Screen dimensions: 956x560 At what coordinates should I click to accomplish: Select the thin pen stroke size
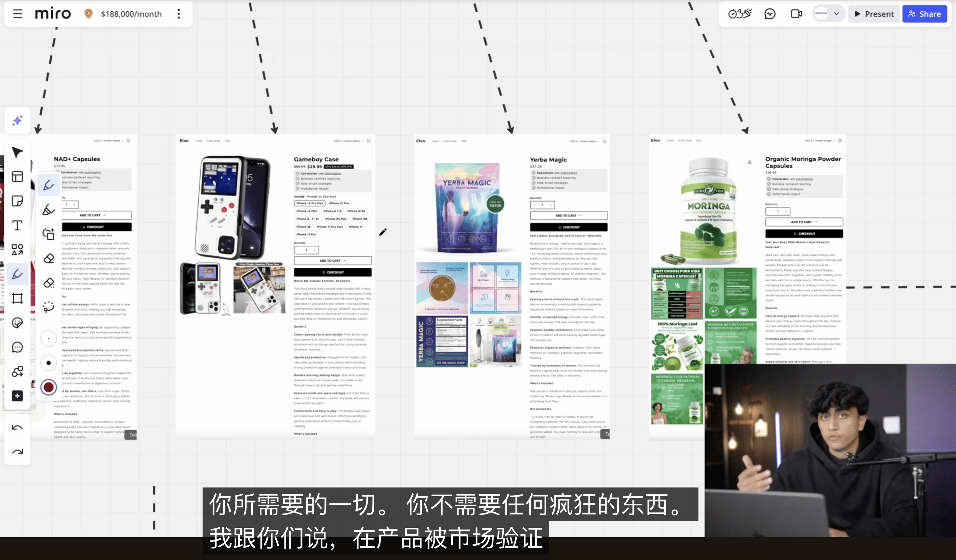pos(48,339)
